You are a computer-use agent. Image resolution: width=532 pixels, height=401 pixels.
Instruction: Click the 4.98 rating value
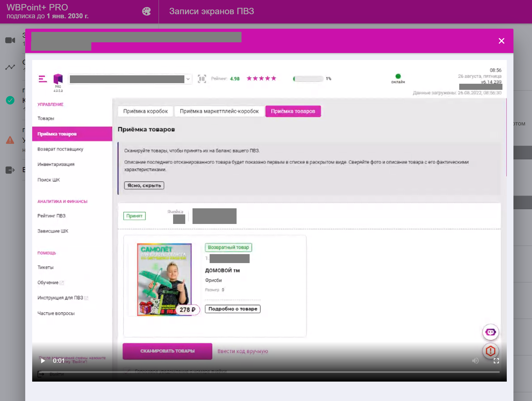235,79
